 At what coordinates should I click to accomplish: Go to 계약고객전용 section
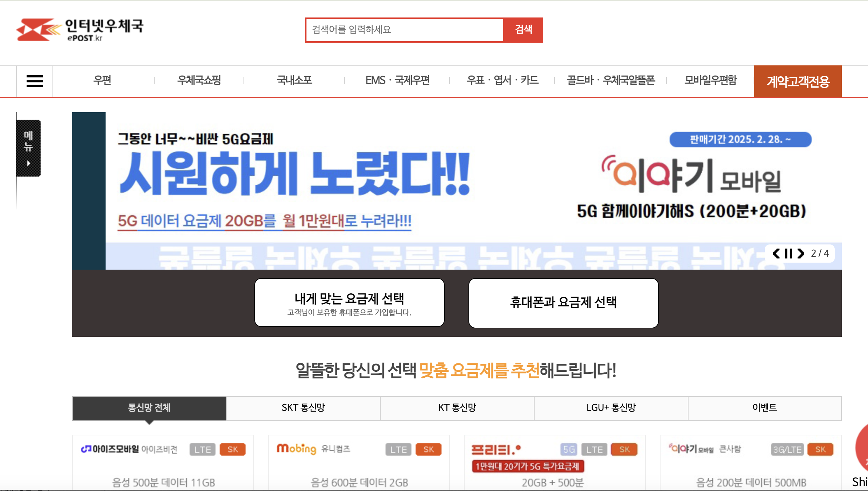tap(798, 81)
